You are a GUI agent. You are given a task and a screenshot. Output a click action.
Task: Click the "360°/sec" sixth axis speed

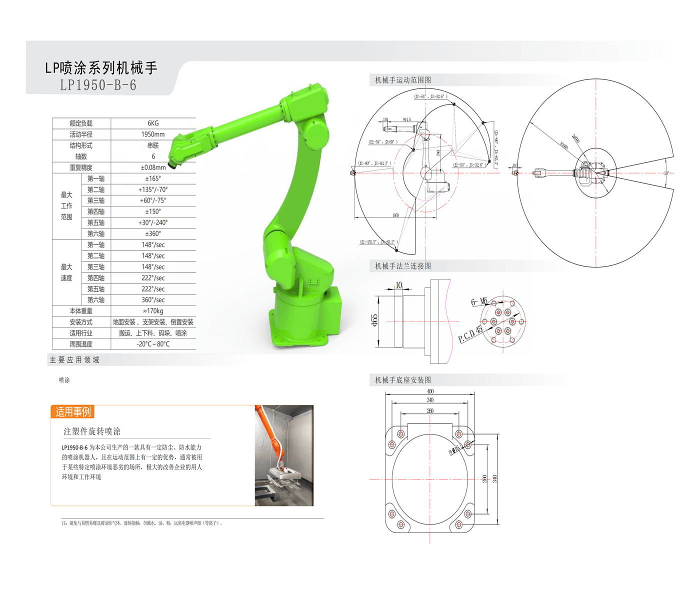[x=153, y=300]
